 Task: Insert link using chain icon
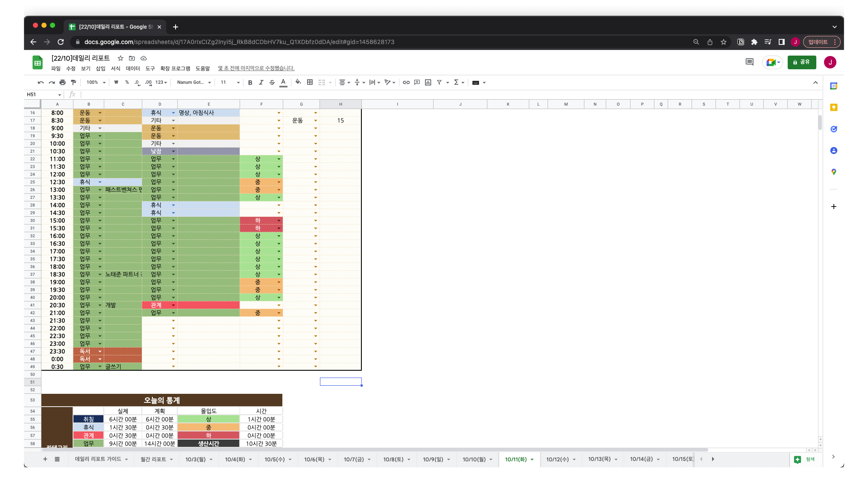(406, 83)
